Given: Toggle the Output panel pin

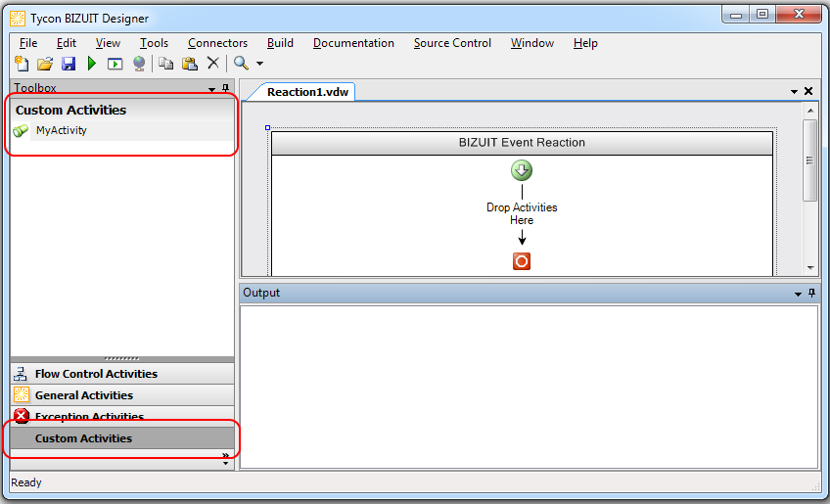Looking at the screenshot, I should 812,293.
